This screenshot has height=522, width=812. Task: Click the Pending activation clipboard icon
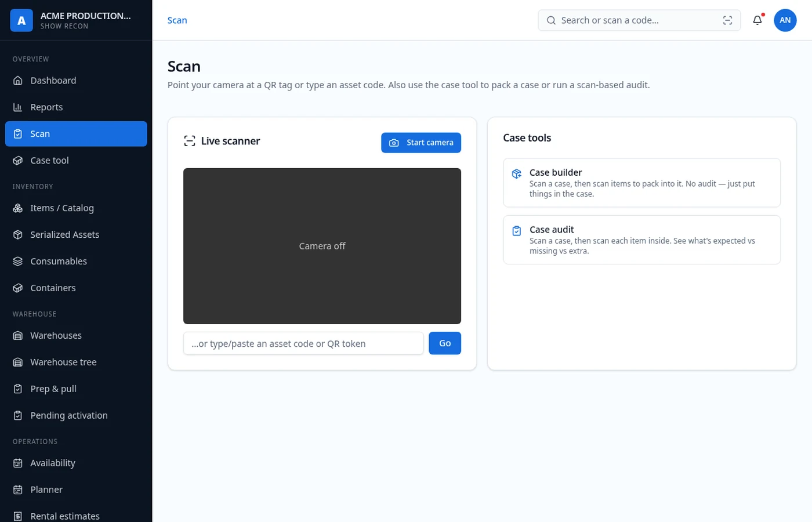point(18,416)
